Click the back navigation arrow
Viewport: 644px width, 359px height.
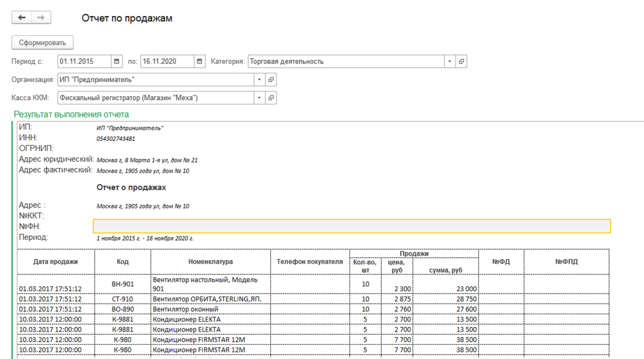click(x=22, y=18)
